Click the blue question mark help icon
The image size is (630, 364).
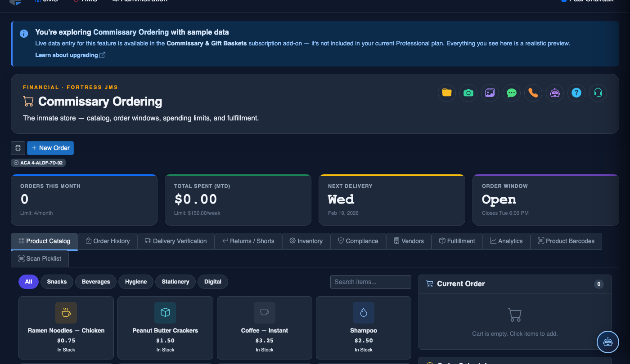576,93
